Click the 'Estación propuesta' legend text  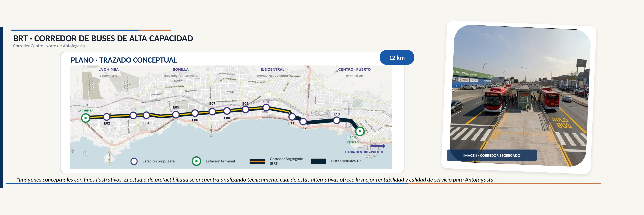[158, 162]
